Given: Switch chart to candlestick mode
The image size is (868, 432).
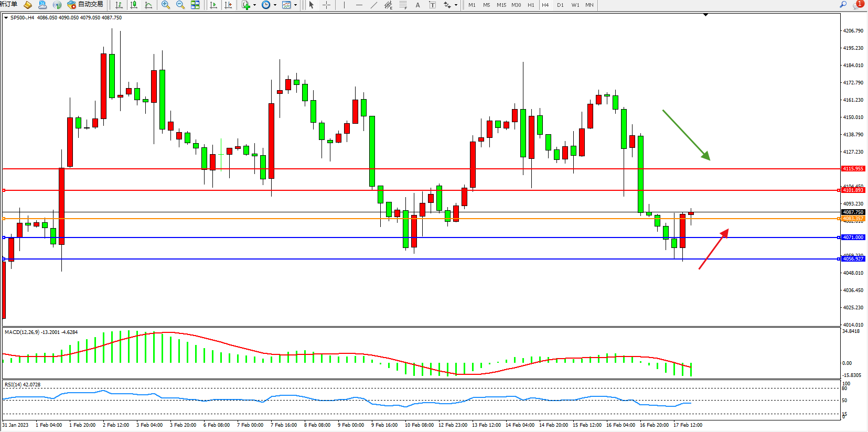Looking at the screenshot, I should pos(134,5).
